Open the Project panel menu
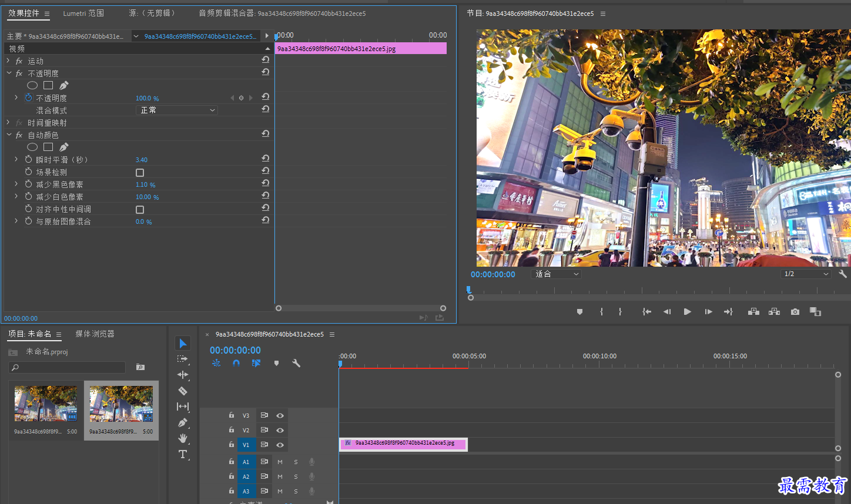 59,334
